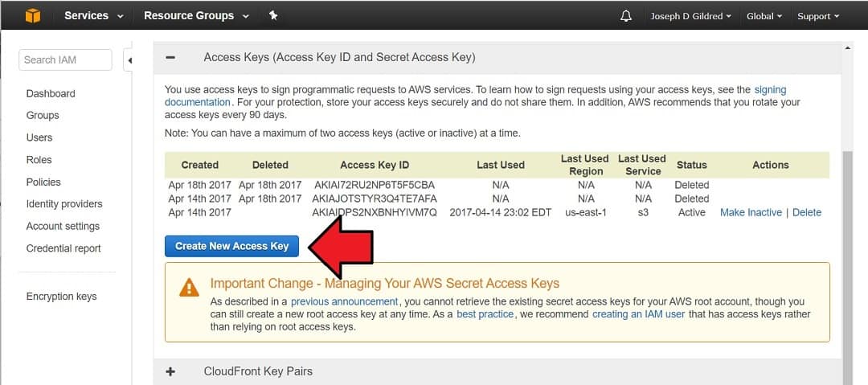Open the Support menu
The width and height of the screenshot is (868, 385).
818,16
